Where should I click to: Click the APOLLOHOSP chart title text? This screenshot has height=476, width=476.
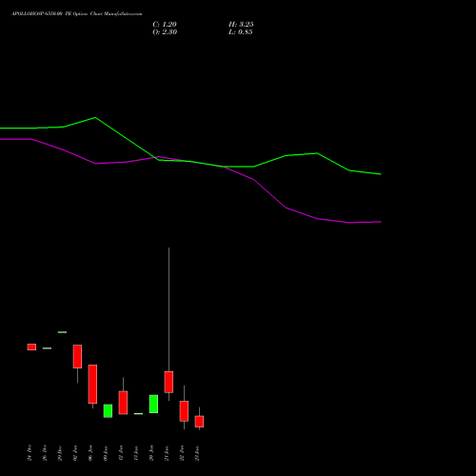pos(77,14)
